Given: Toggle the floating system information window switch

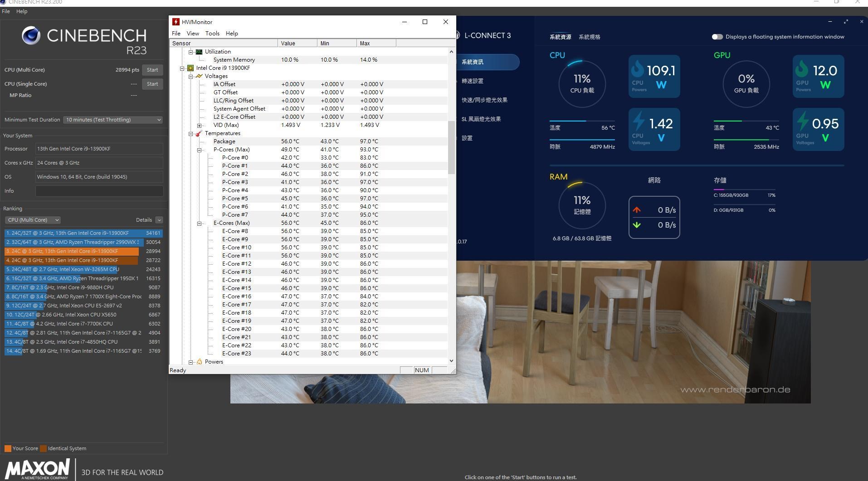Looking at the screenshot, I should 717,37.
